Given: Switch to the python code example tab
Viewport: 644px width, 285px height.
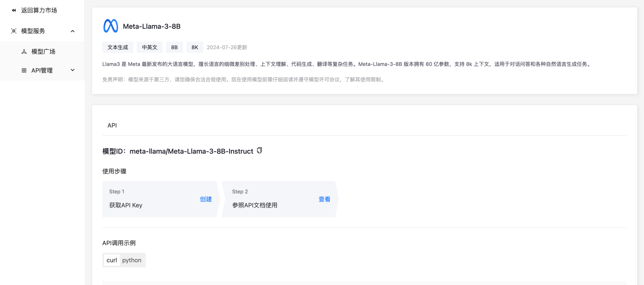Looking at the screenshot, I should click(x=132, y=260).
